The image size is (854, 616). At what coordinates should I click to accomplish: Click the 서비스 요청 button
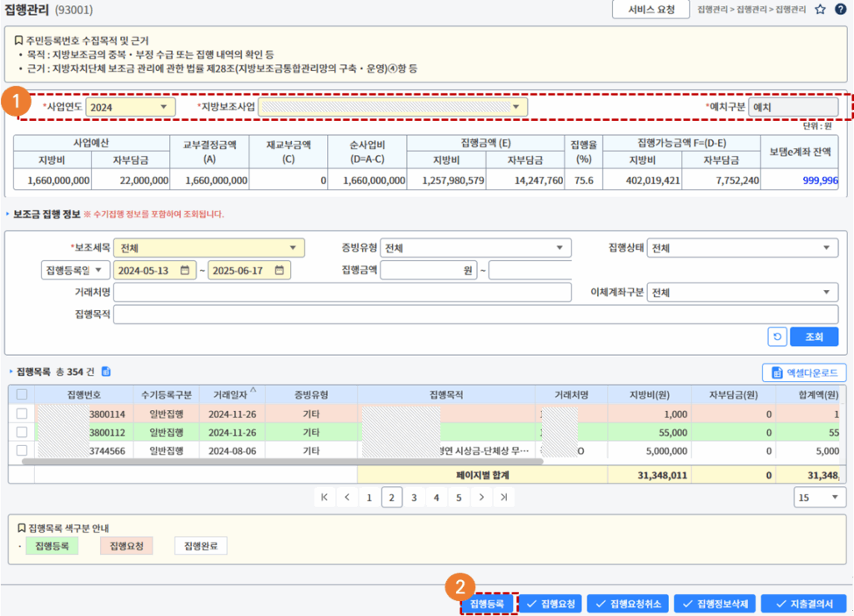click(651, 9)
